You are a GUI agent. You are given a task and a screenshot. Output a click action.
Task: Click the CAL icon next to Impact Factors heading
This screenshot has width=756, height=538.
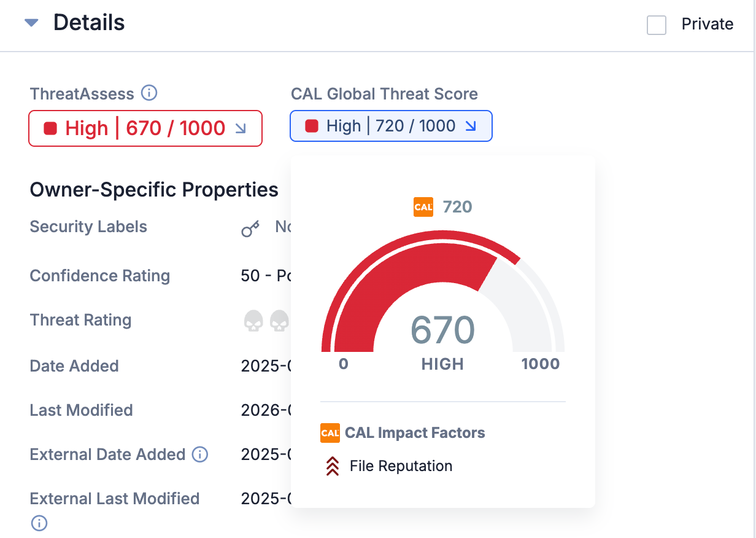coord(330,433)
